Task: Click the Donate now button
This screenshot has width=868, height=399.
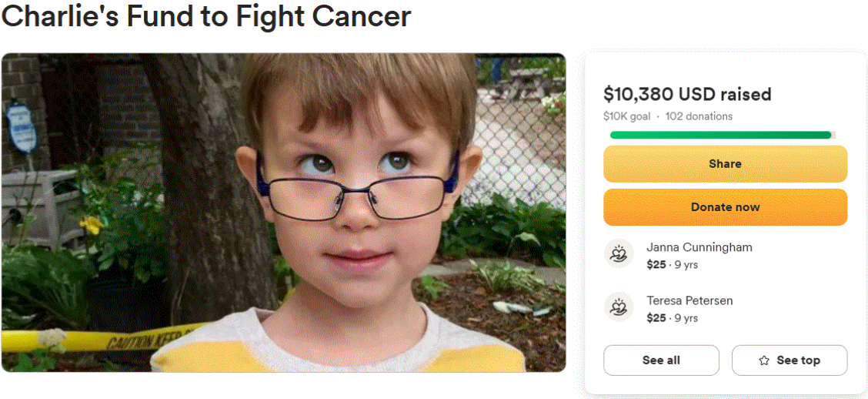Action: (x=725, y=207)
